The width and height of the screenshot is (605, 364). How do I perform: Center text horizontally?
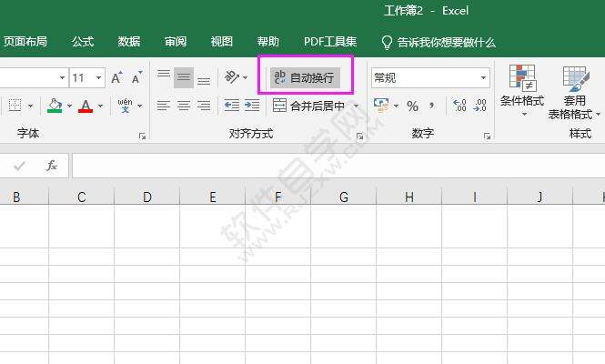pos(184,106)
